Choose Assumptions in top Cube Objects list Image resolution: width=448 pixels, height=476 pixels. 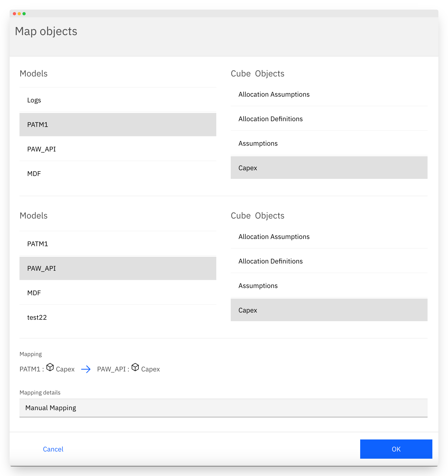tap(329, 143)
